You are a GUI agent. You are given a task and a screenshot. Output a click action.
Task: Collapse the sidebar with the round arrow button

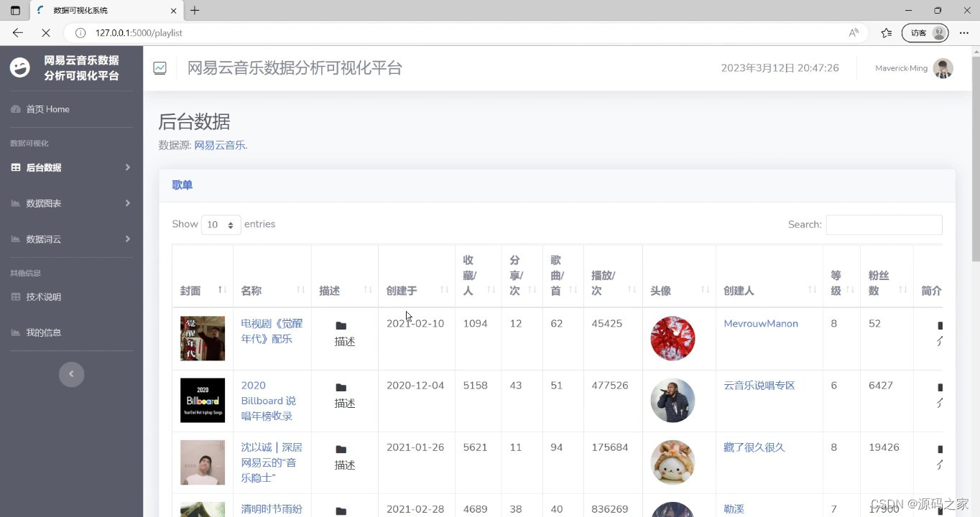click(71, 374)
